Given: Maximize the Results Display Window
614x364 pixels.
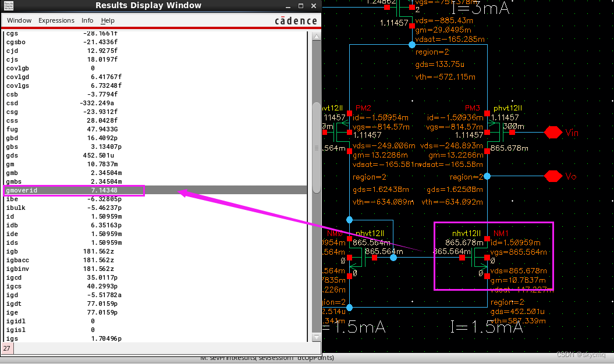Looking at the screenshot, I should click(x=301, y=6).
